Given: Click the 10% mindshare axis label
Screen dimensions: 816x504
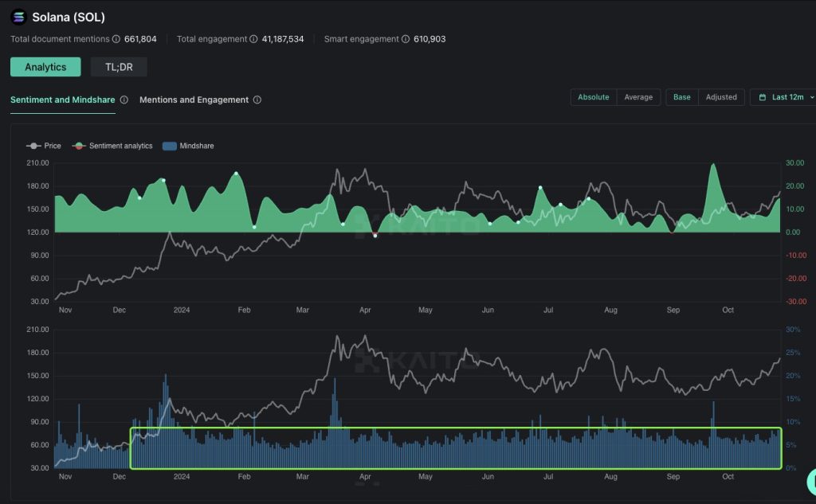Looking at the screenshot, I should pyautogui.click(x=793, y=422).
